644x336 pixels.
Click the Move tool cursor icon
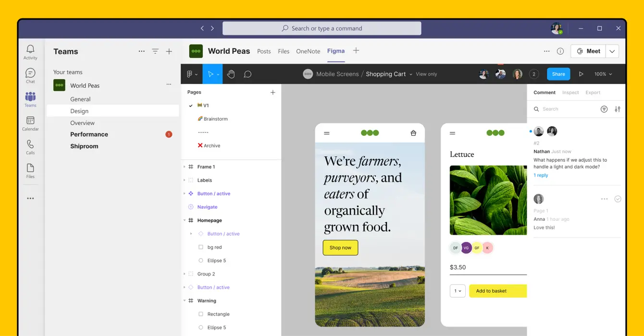click(210, 74)
